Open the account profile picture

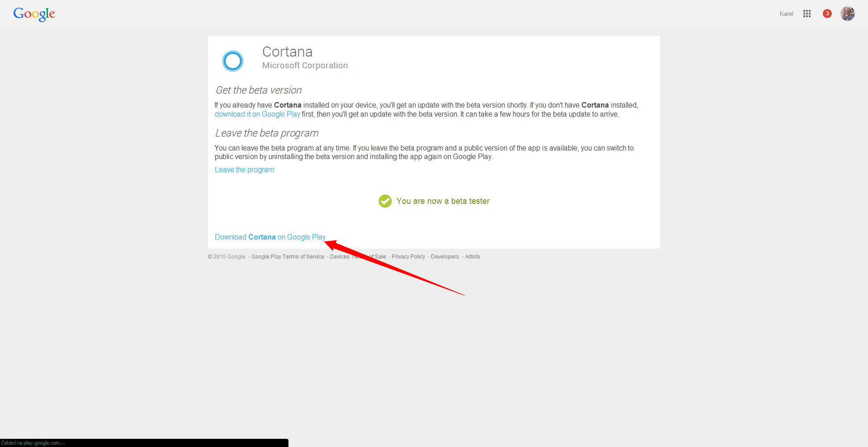point(848,14)
